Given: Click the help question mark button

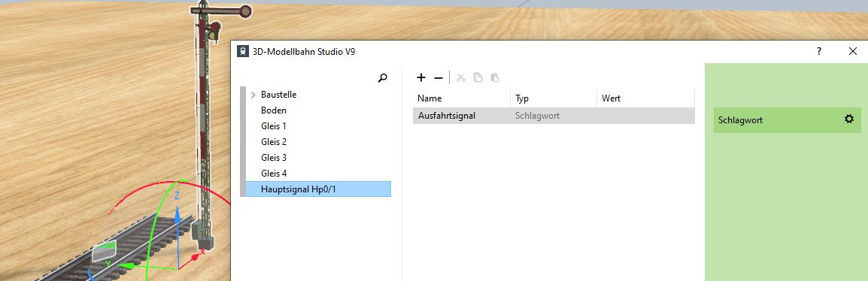Looking at the screenshot, I should (x=818, y=51).
